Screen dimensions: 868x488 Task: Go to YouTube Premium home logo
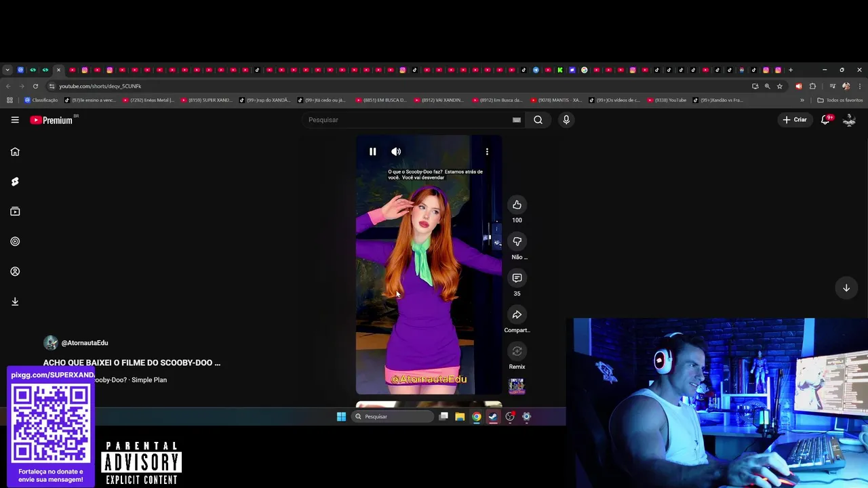pyautogui.click(x=52, y=120)
